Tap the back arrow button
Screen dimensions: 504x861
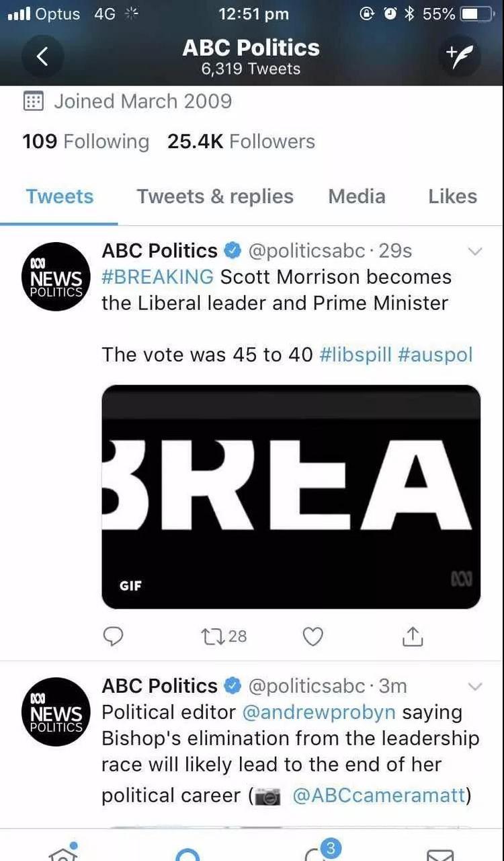tap(42, 57)
